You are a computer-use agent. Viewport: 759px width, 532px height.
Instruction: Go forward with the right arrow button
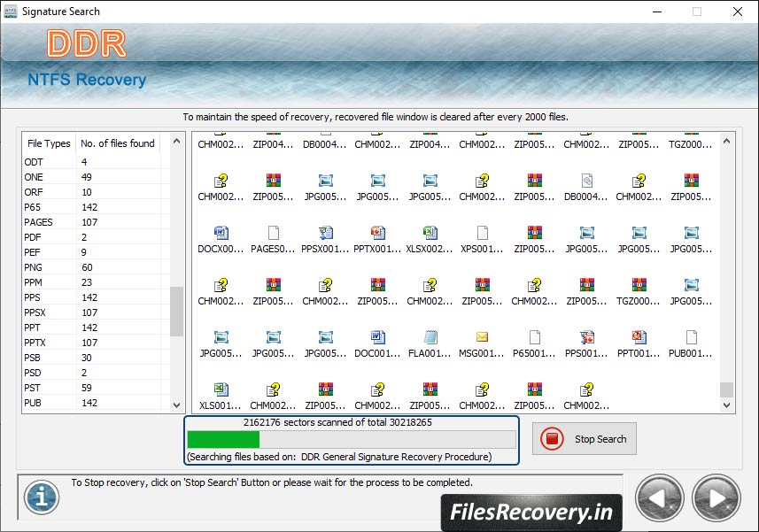716,498
